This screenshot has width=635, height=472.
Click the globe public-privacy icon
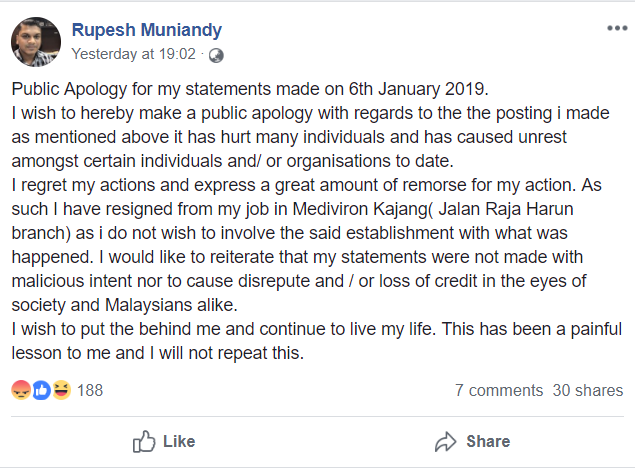217,55
